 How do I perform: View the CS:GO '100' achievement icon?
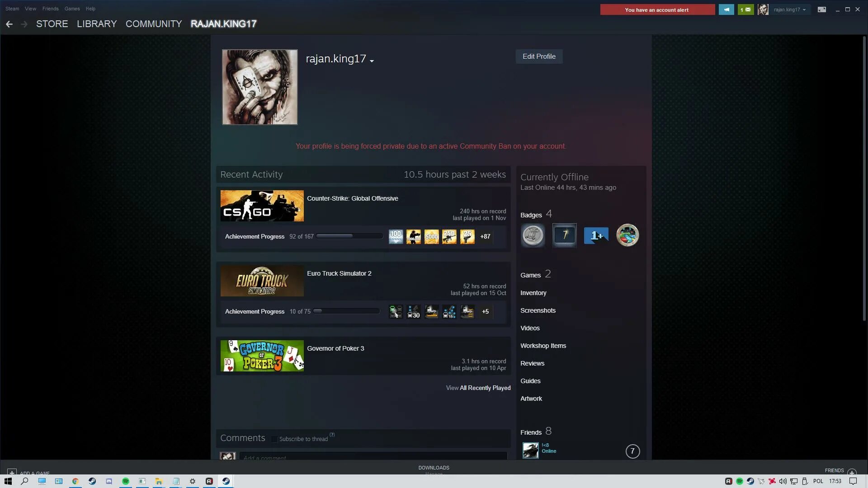click(x=396, y=236)
